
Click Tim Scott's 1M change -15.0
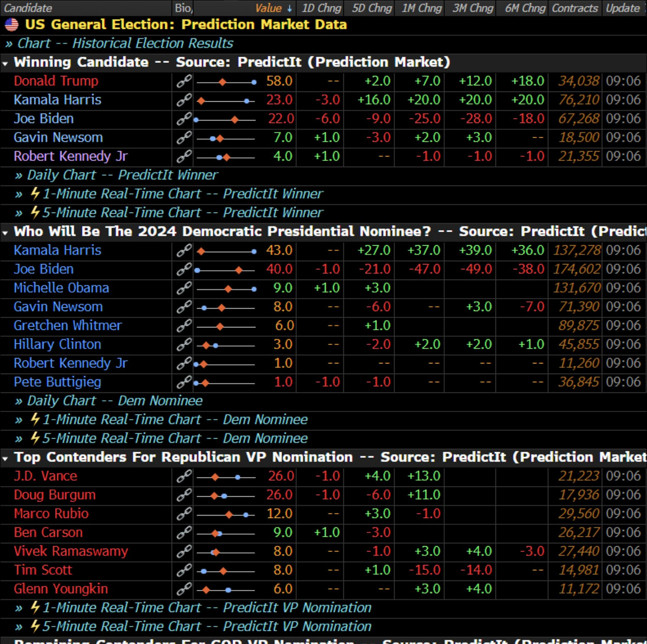(x=424, y=570)
